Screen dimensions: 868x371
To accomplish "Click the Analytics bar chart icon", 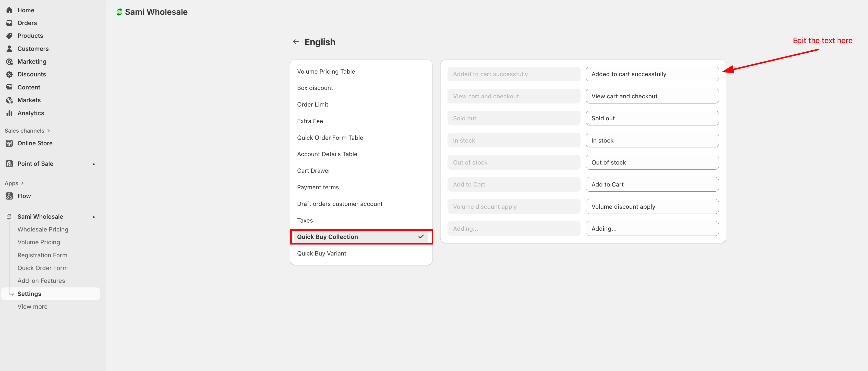I will pos(9,113).
